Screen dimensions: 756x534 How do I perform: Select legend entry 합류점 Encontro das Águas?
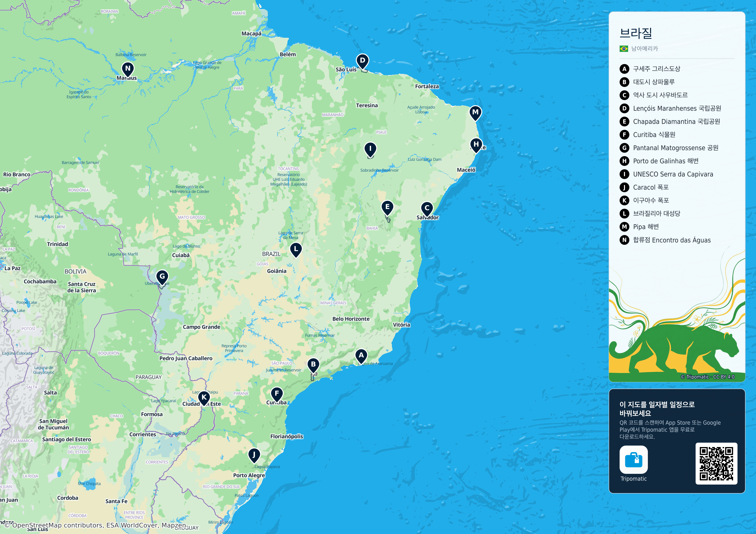pyautogui.click(x=665, y=240)
